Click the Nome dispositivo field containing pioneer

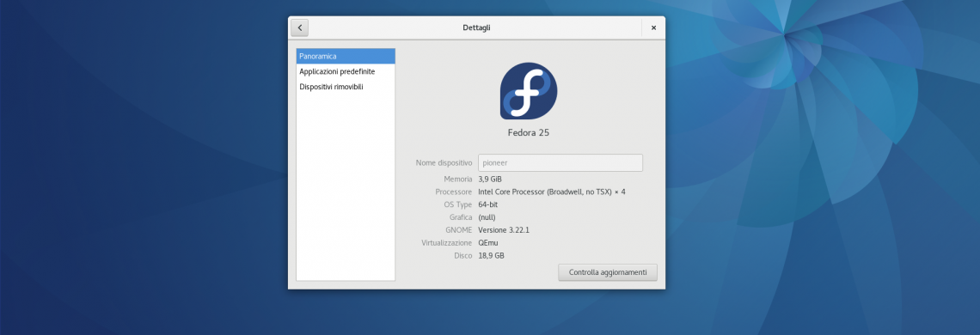point(560,162)
